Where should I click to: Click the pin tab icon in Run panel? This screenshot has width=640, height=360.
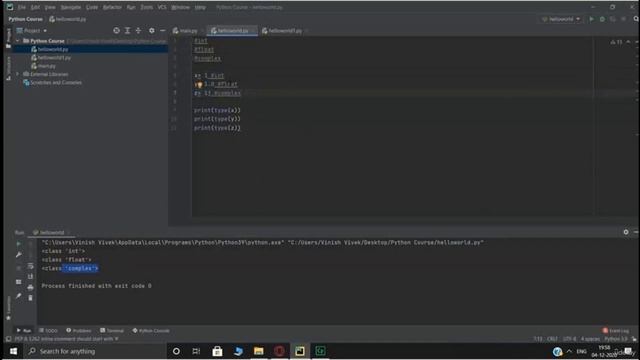tap(18, 296)
